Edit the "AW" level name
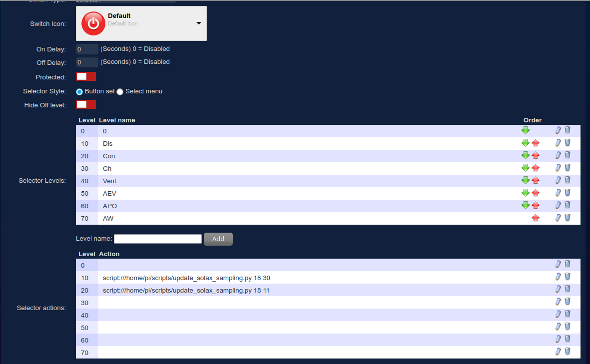590x364 pixels. click(x=558, y=217)
